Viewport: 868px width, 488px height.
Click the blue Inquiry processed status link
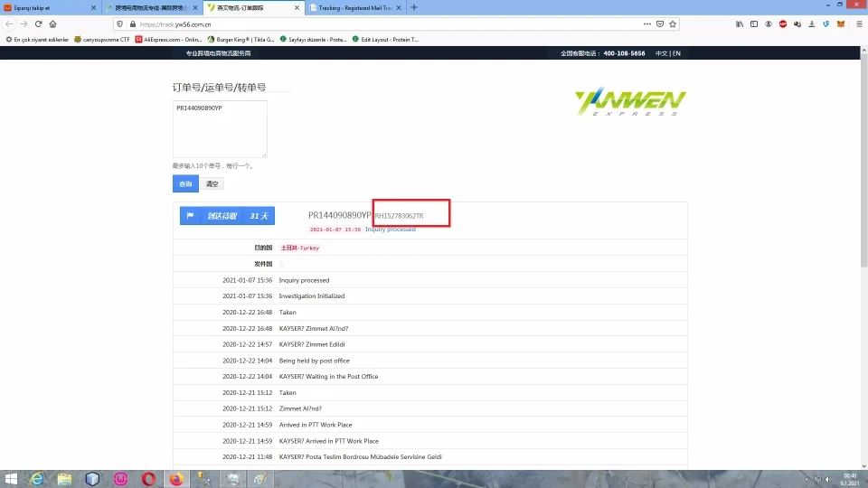click(391, 229)
